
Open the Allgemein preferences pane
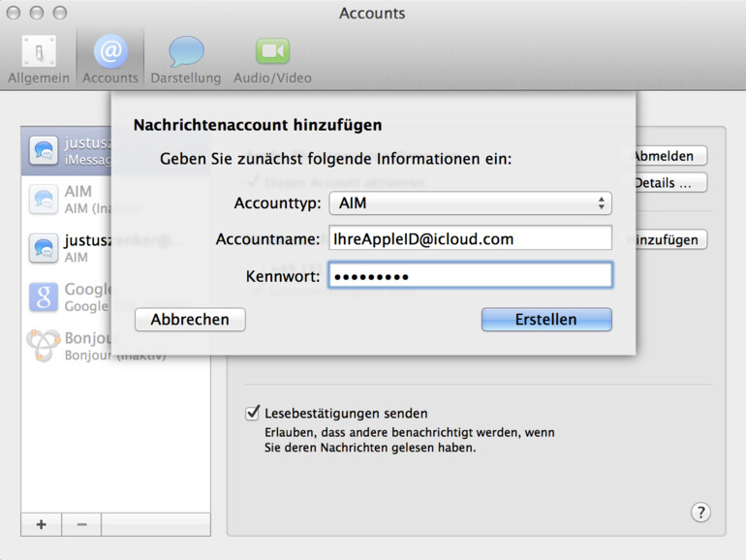(x=39, y=59)
